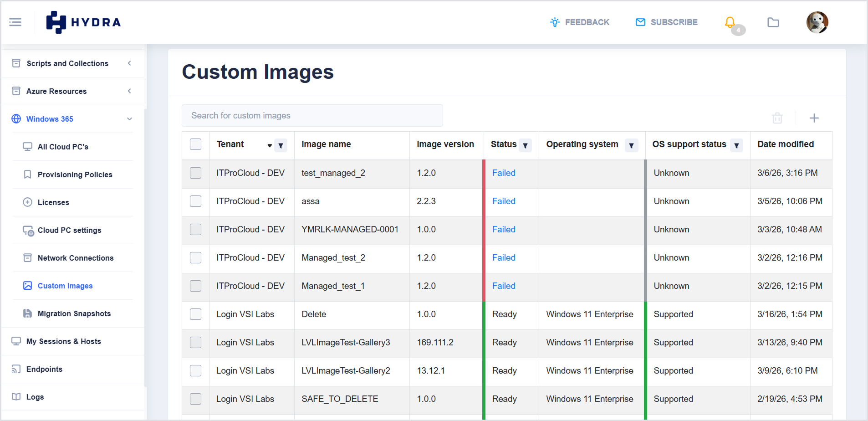Click the Cloud PC settings gear-monitor icon
Image resolution: width=868 pixels, height=421 pixels.
pos(28,231)
